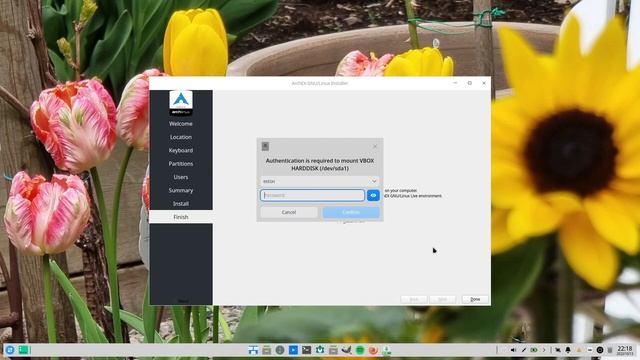Click the teal icon right of the terminal
Image resolution: width=640 pixels, height=360 pixels.
[x=320, y=350]
